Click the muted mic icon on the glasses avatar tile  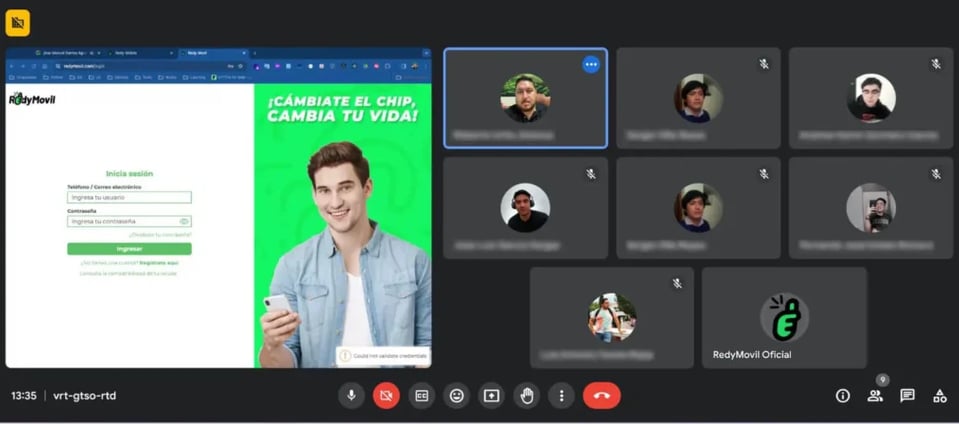point(936,64)
